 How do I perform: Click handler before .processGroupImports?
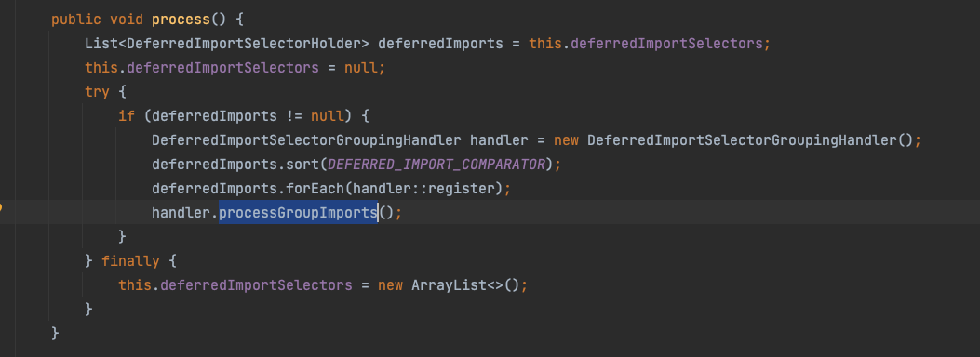pos(181,212)
